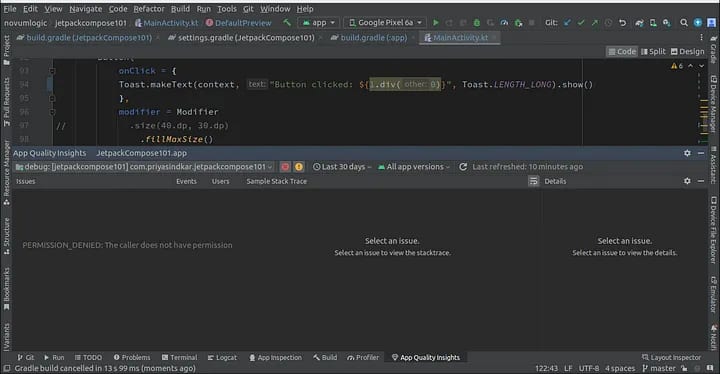The image size is (720, 374).
Task: Open Device Manager icon in toolbar
Action: (x=653, y=23)
